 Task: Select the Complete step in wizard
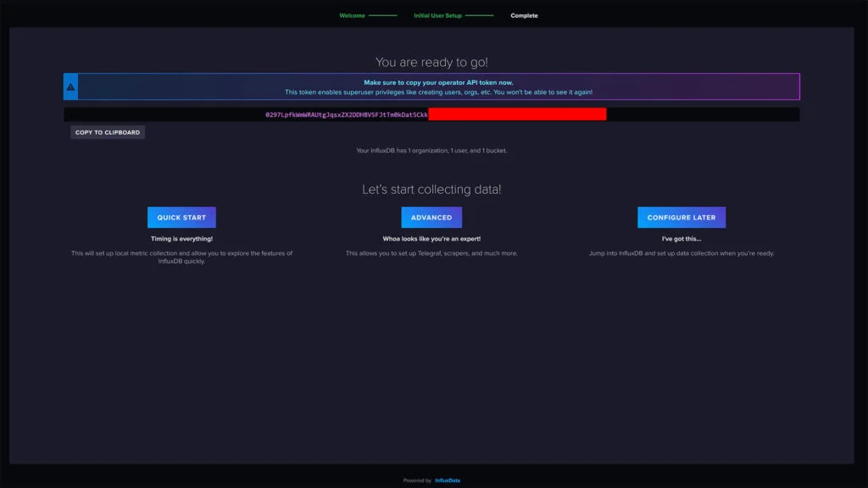[524, 15]
